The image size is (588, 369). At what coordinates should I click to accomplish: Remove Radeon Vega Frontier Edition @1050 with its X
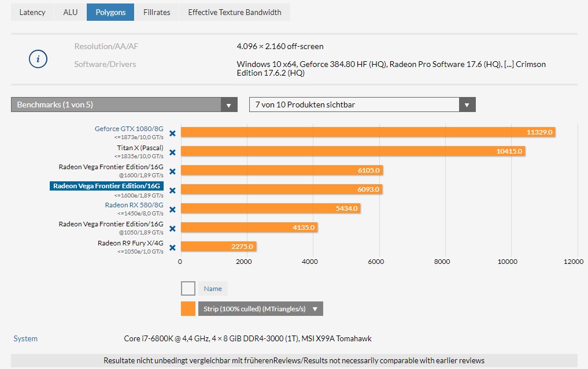(x=172, y=229)
